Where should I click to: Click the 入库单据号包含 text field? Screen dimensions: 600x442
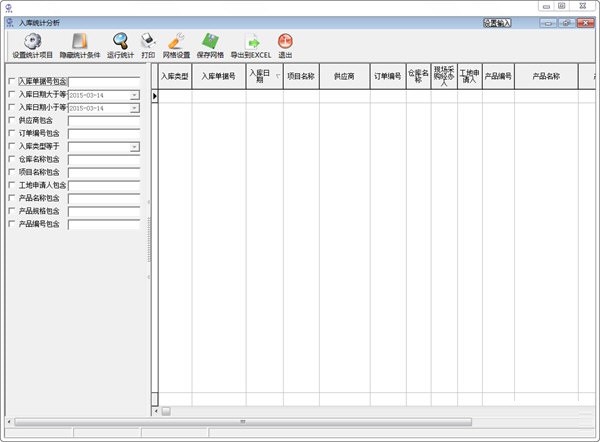104,82
